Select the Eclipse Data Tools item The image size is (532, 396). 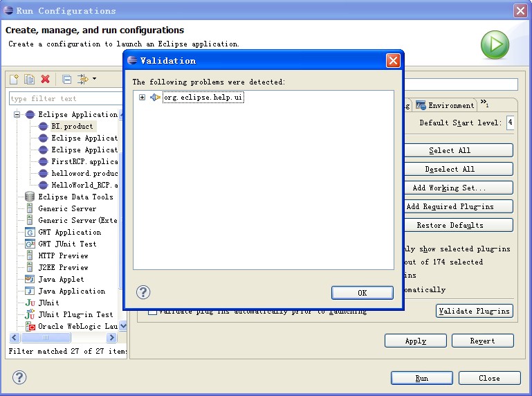coord(75,197)
